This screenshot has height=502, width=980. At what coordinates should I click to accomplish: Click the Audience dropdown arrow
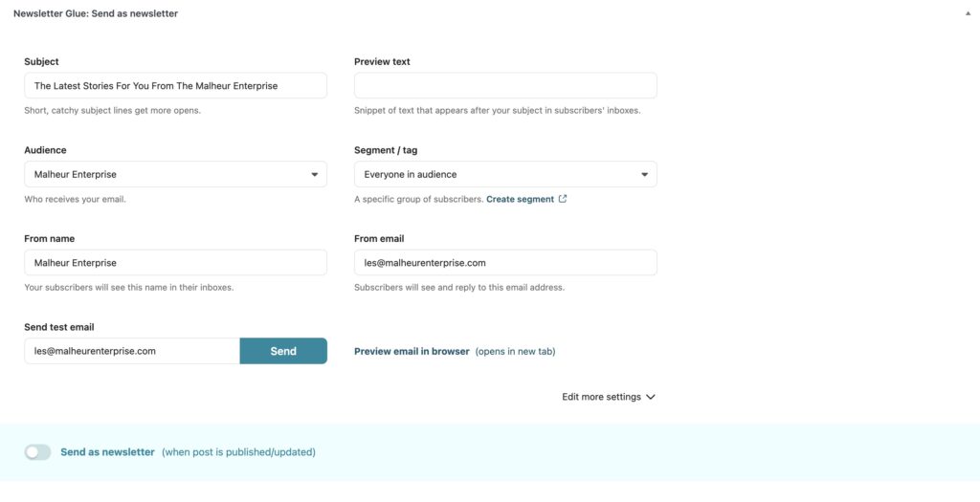tap(315, 175)
